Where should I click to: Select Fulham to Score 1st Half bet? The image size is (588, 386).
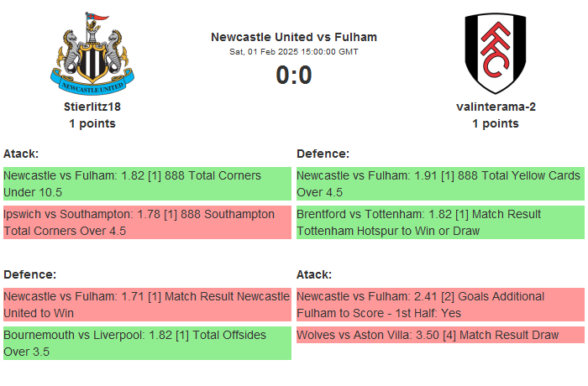tap(440, 305)
